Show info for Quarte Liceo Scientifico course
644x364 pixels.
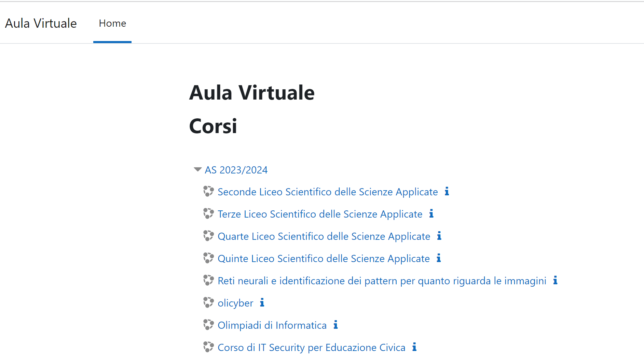point(439,236)
